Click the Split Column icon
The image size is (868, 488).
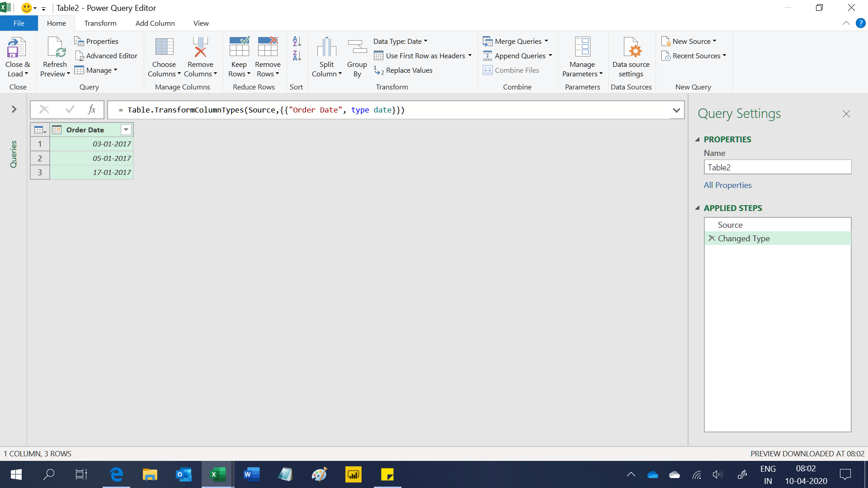coord(326,47)
